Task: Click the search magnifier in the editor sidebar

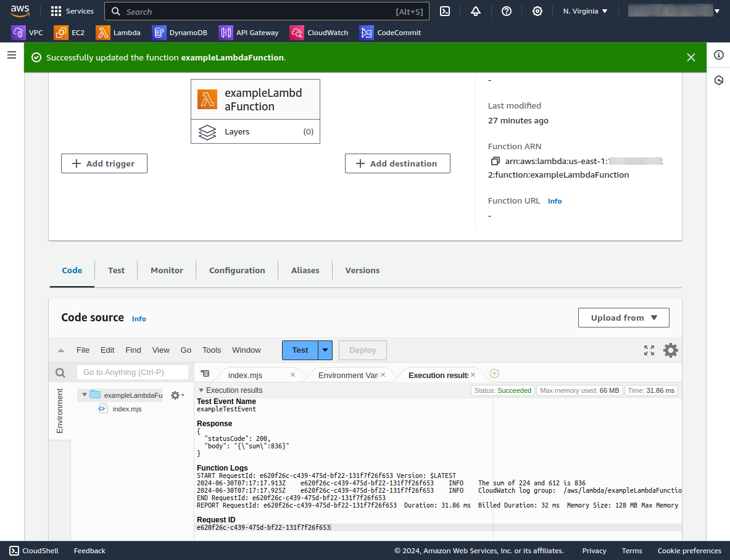Action: 60,373
